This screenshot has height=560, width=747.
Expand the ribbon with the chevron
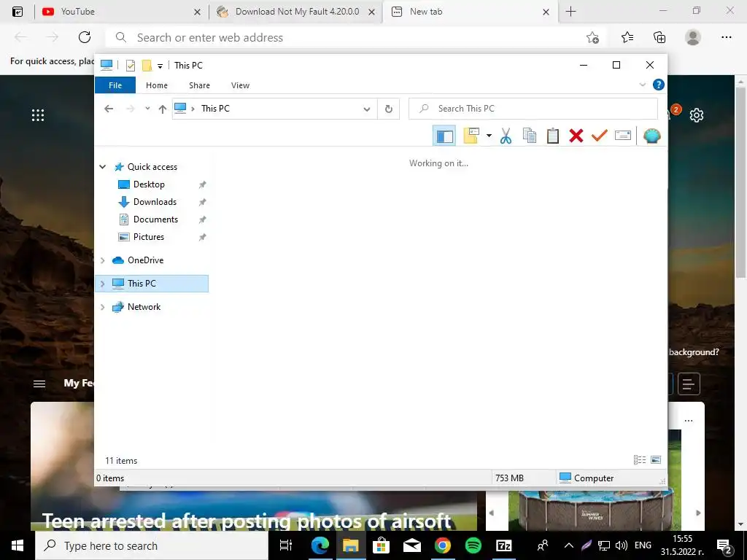(642, 85)
